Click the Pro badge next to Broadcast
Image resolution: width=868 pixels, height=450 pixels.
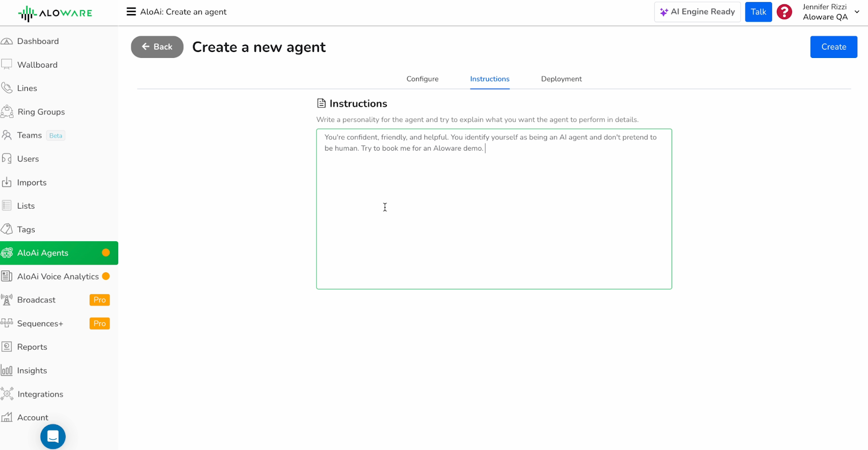tap(100, 300)
